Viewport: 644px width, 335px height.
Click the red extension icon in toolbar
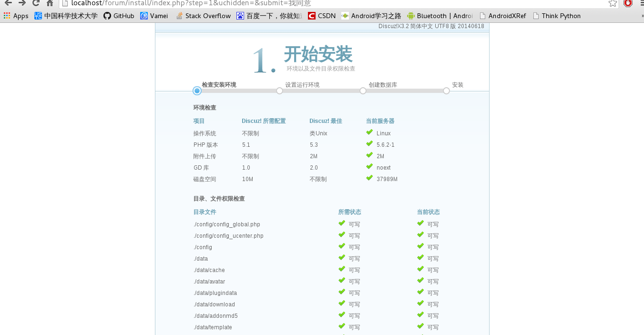tap(628, 3)
